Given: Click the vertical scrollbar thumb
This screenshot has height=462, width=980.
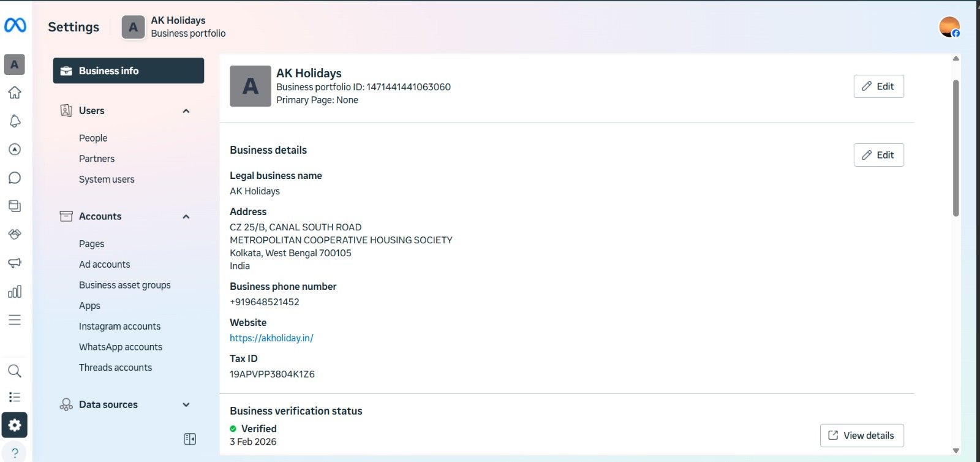Looking at the screenshot, I should click(x=956, y=147).
